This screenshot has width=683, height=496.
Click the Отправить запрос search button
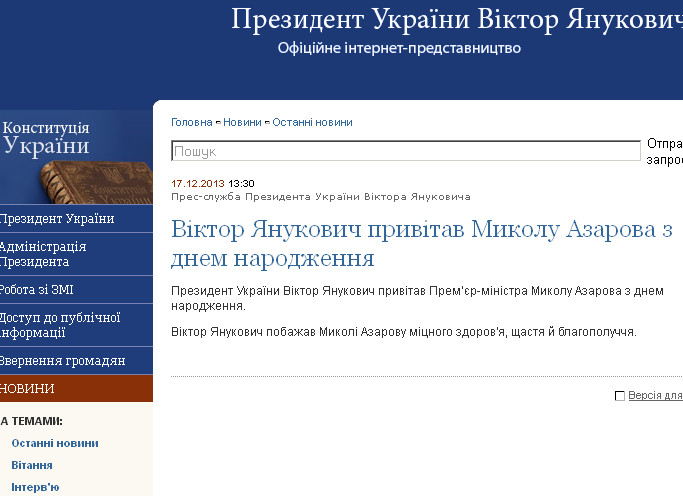tap(665, 152)
